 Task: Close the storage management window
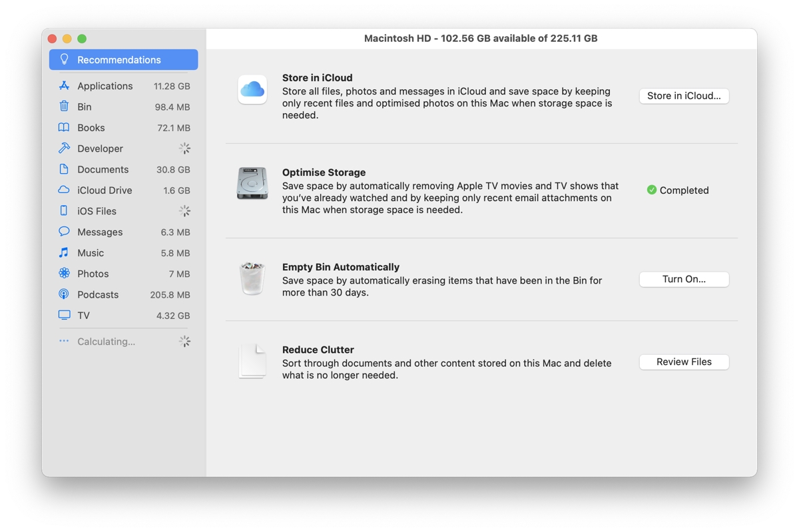coord(53,39)
